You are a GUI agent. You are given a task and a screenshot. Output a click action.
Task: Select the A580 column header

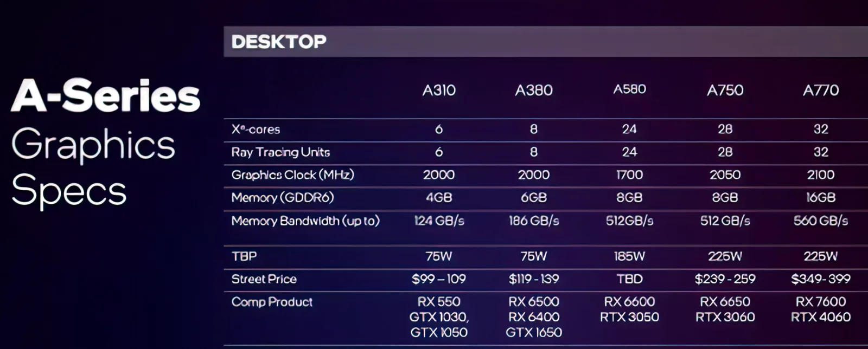[x=629, y=89]
